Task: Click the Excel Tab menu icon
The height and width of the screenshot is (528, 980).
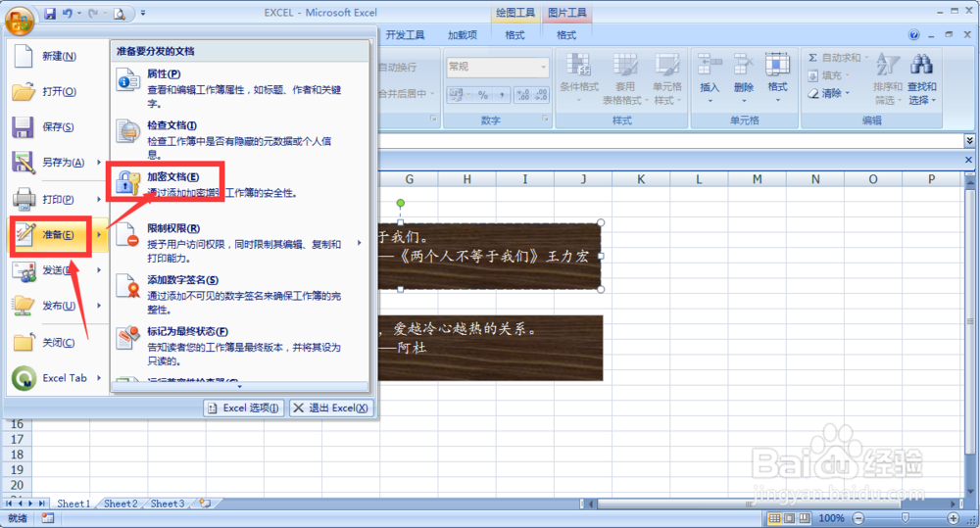Action: click(24, 378)
